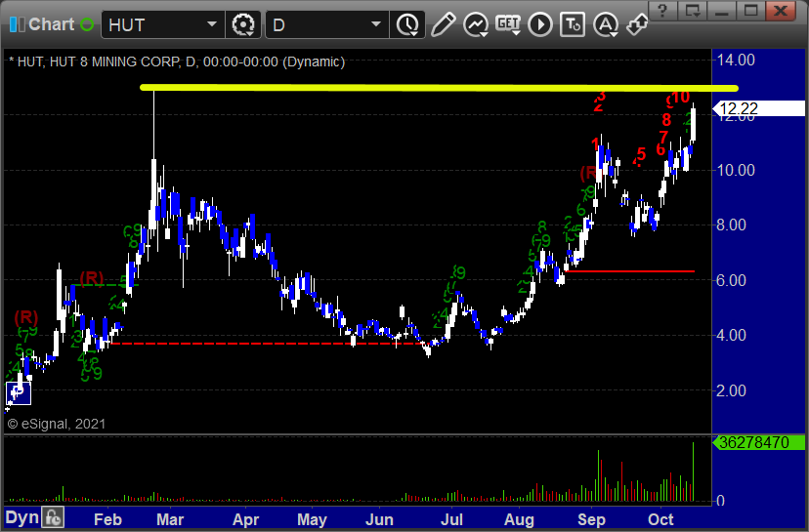Click the Jul date axis label

(x=451, y=519)
